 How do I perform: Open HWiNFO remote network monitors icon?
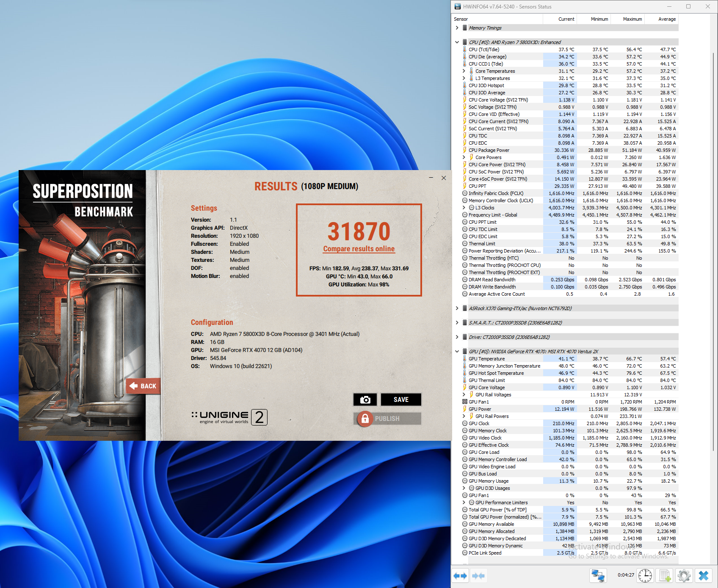point(598,575)
